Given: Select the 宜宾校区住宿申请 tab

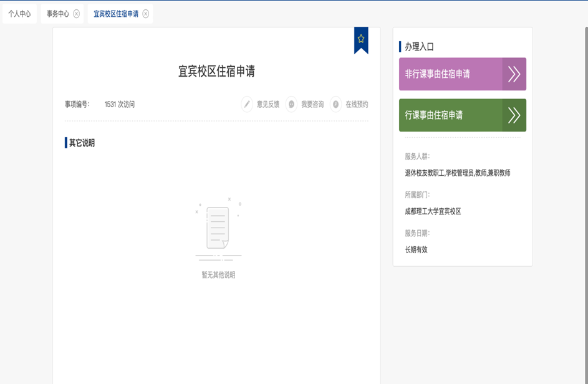Looking at the screenshot, I should pos(116,14).
